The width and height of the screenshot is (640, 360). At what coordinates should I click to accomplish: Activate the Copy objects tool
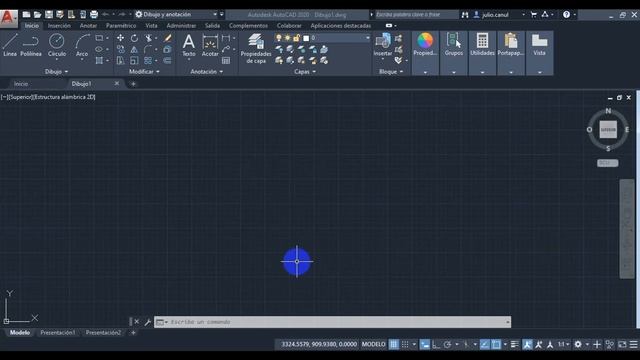(x=120, y=49)
